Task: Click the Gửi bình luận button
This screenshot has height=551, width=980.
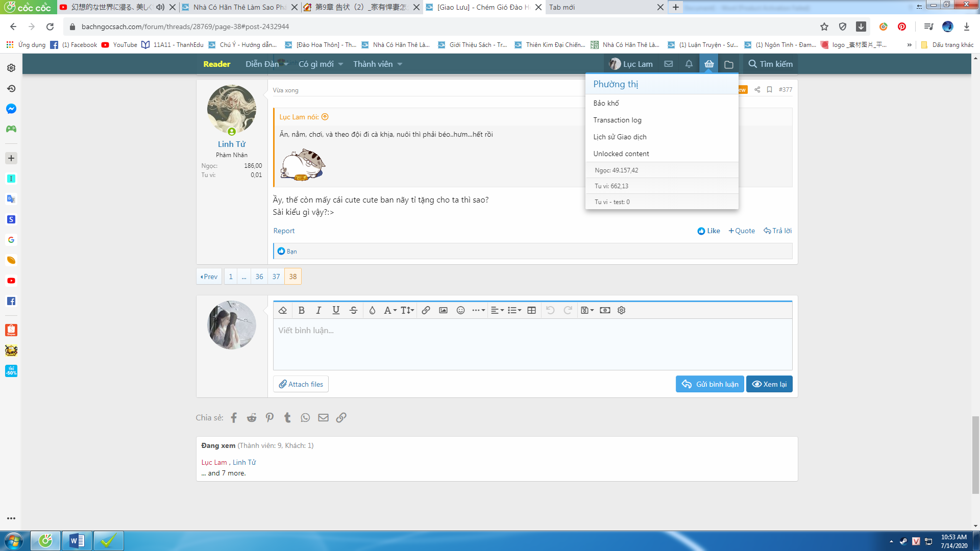Action: click(x=709, y=384)
